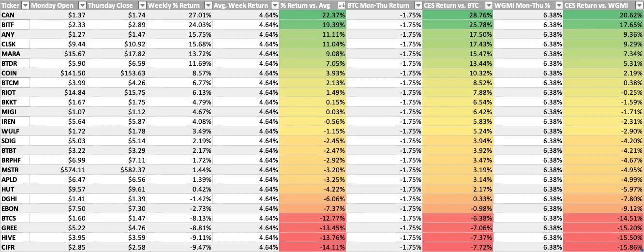Expand the Thursday Close filter arrow
Image resolution: width=644 pixels, height=252 pixels.
pos(142,5)
